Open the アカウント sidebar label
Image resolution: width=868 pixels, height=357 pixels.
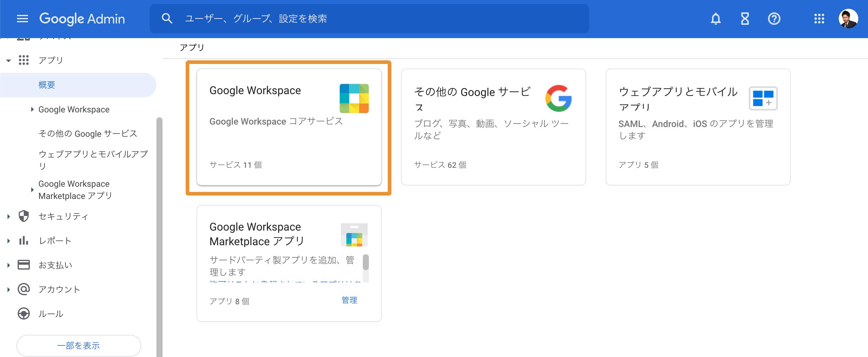pos(59,289)
